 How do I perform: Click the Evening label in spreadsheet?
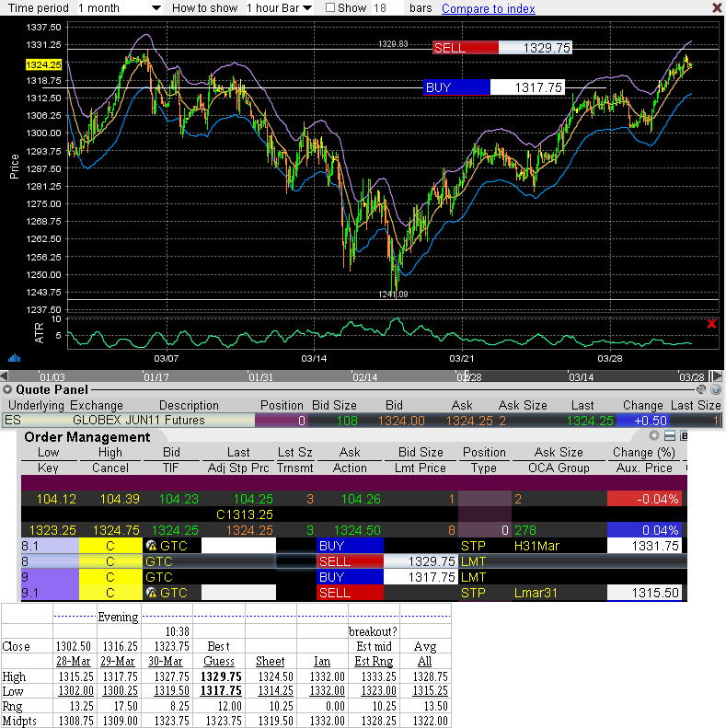118,617
